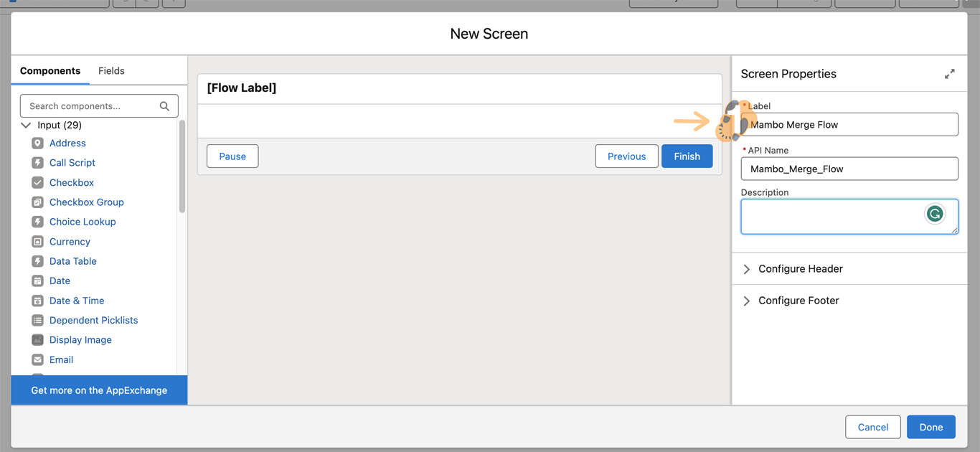Click the Cancel button
The height and width of the screenshot is (452, 980).
tap(872, 427)
